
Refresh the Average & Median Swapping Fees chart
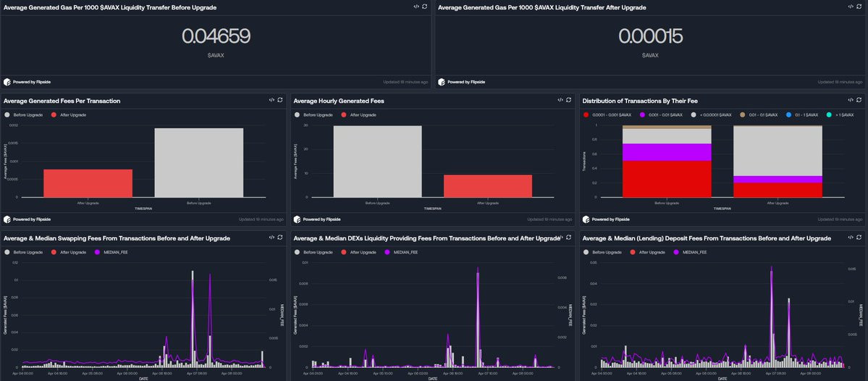tap(280, 238)
